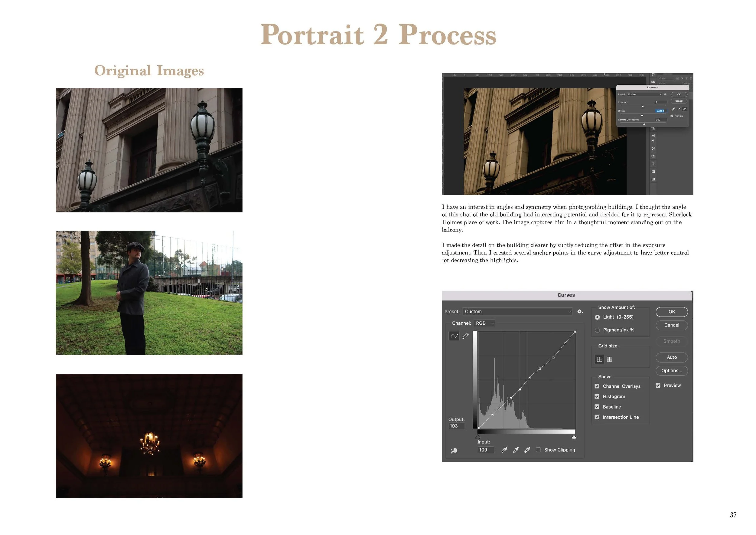756x535 pixels.
Task: Enable the Show Clipping checkbox
Action: [x=538, y=450]
